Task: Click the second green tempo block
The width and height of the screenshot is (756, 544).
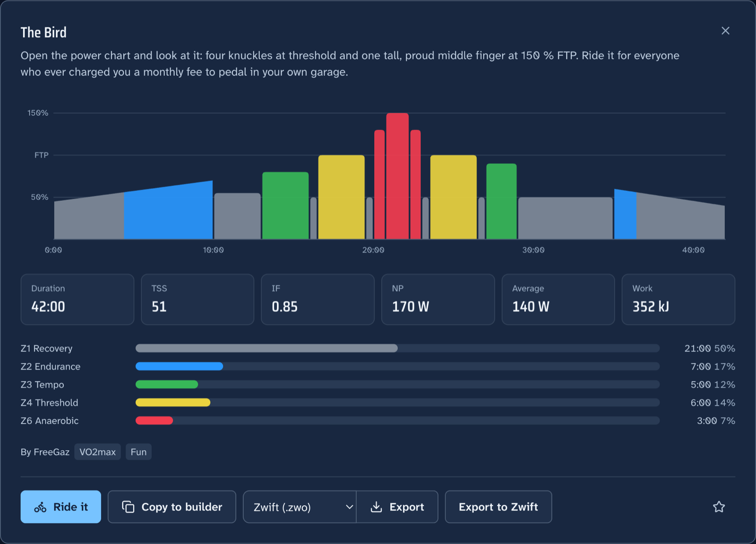Action: [x=501, y=201]
